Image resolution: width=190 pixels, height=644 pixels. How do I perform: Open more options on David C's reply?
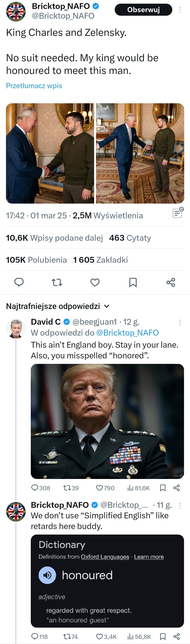pyautogui.click(x=180, y=323)
